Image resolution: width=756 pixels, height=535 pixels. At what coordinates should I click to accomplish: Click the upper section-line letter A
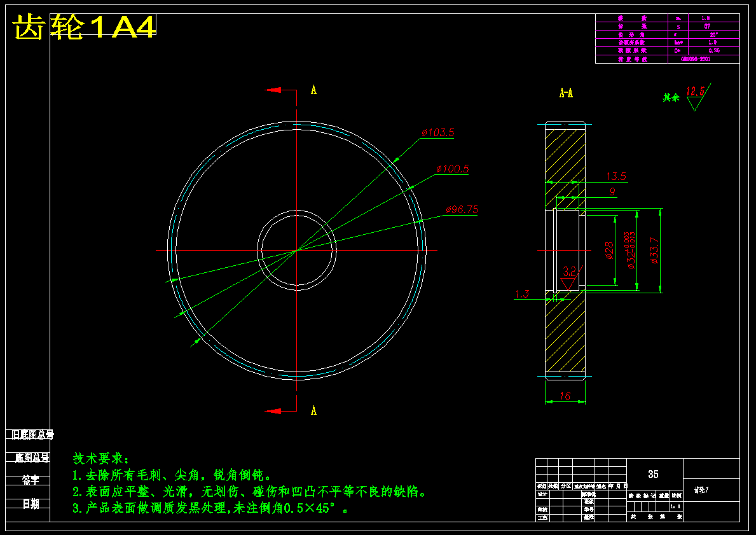coord(314,90)
